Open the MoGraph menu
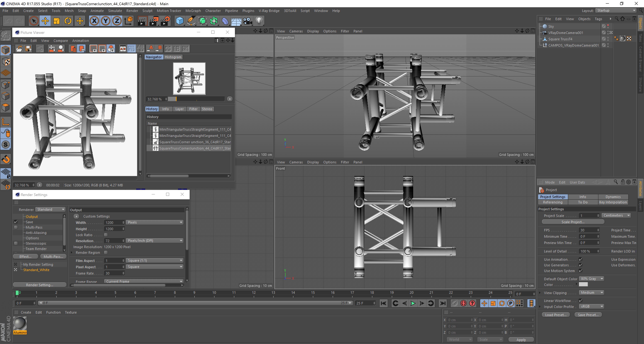 [193, 11]
